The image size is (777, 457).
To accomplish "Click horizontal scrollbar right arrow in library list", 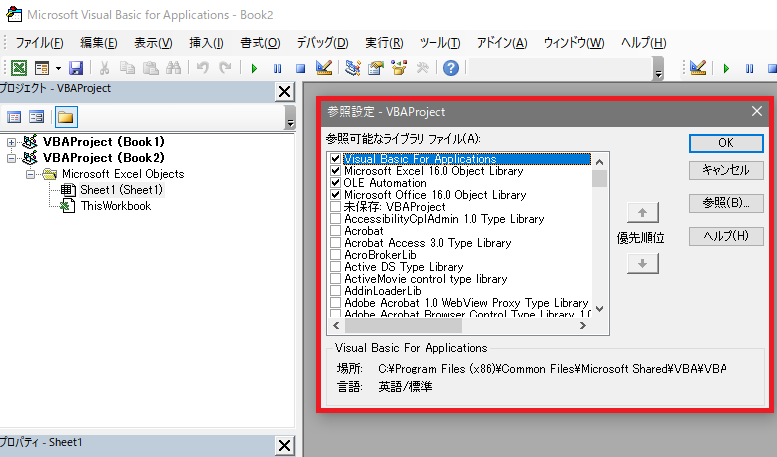I will (583, 326).
